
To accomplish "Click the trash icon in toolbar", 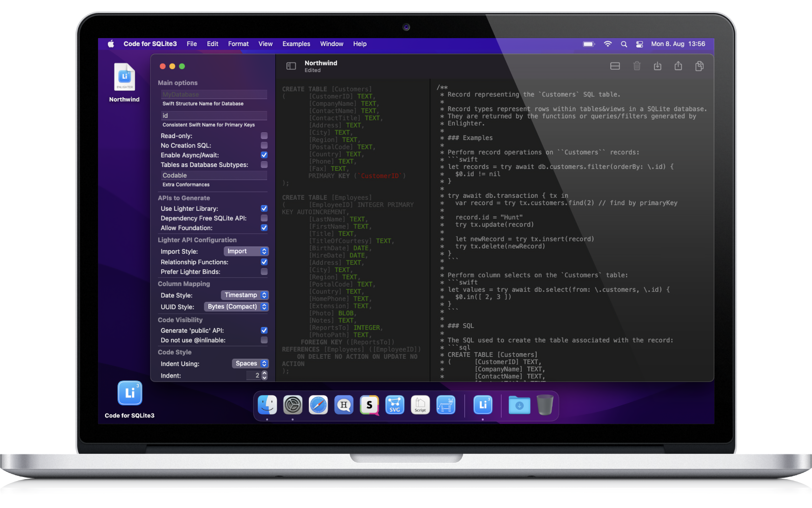I will click(637, 66).
